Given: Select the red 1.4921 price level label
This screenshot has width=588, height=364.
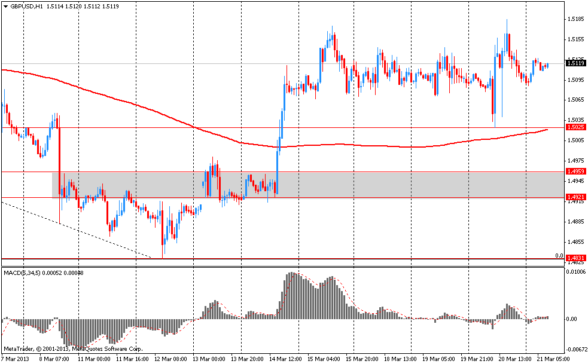Looking at the screenshot, I should coord(576,197).
